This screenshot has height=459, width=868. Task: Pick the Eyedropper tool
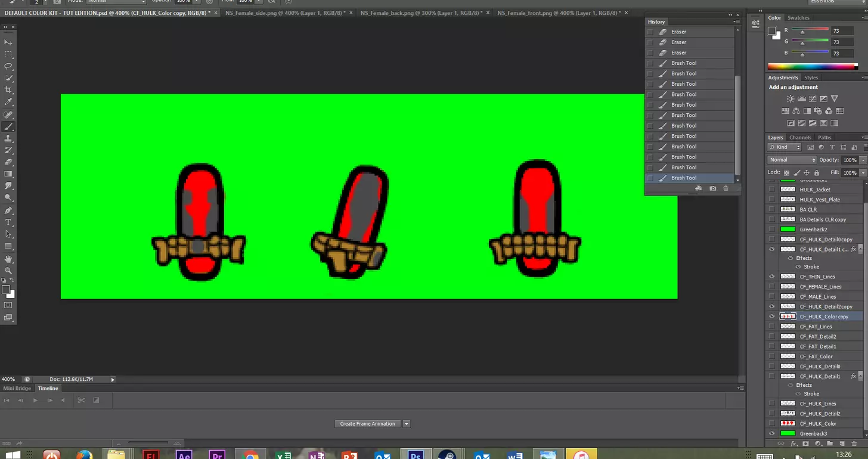coord(8,103)
